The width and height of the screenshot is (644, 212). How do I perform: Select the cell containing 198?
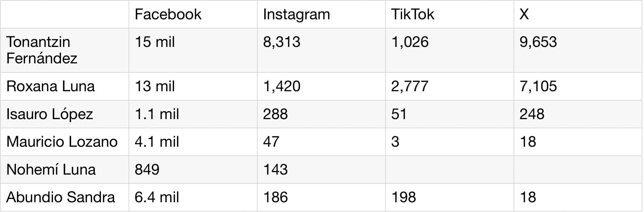point(450,197)
